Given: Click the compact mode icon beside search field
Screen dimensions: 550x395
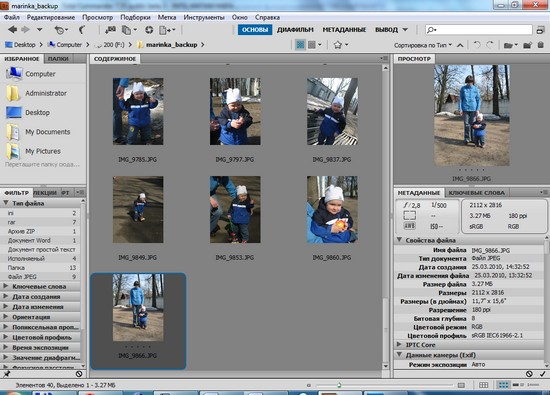Looking at the screenshot, I should click(541, 30).
